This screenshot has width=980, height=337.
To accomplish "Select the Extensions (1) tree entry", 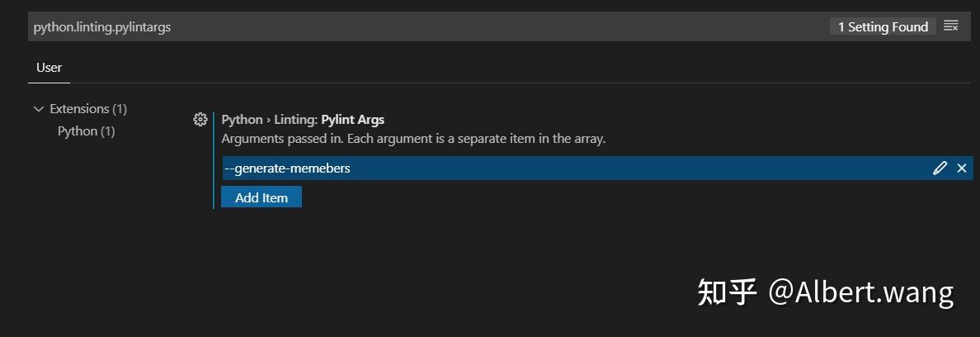I will 87,109.
